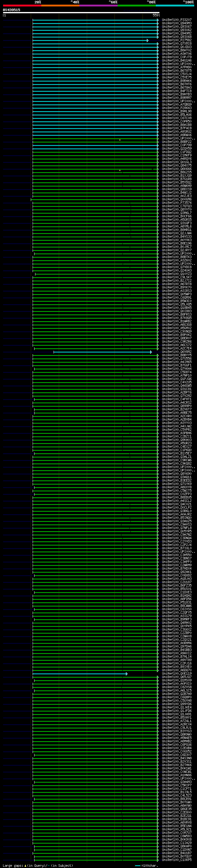This screenshot has width=197, height=868.
Task: Click the UniRef100_Q7U556 label
Action: pos(176,358)
